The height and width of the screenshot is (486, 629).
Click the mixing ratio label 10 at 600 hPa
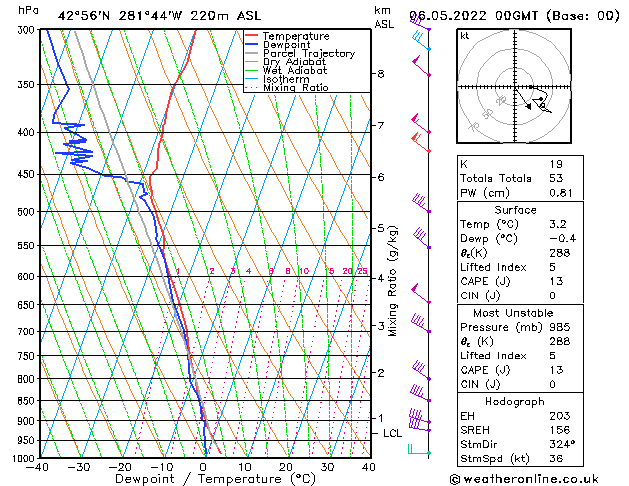tap(304, 271)
